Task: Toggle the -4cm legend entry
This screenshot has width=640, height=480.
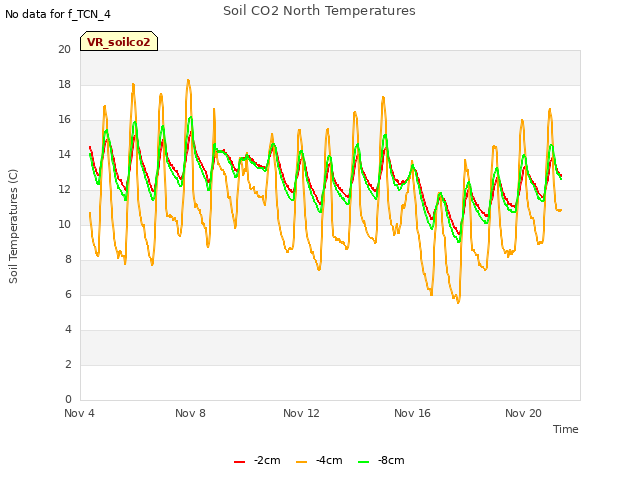Action: click(x=319, y=460)
